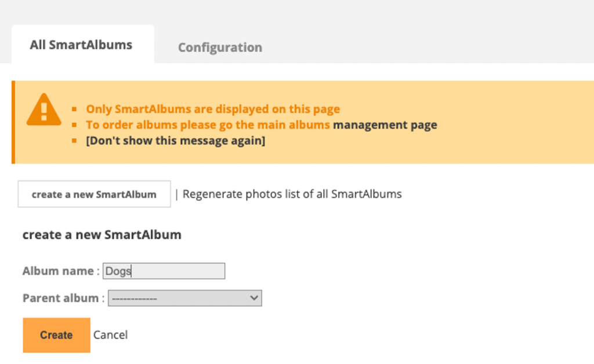Regenerate photos list of all SmartAlbums

[x=292, y=194]
